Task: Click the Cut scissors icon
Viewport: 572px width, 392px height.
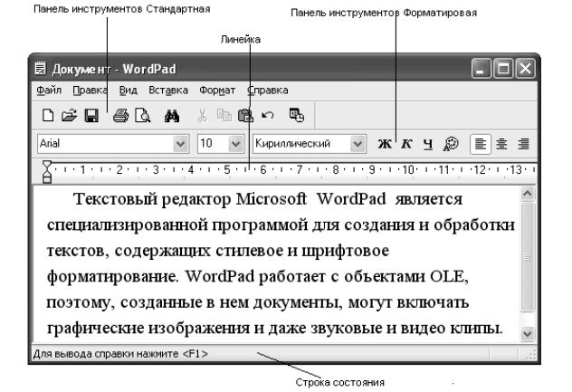Action: 202,115
